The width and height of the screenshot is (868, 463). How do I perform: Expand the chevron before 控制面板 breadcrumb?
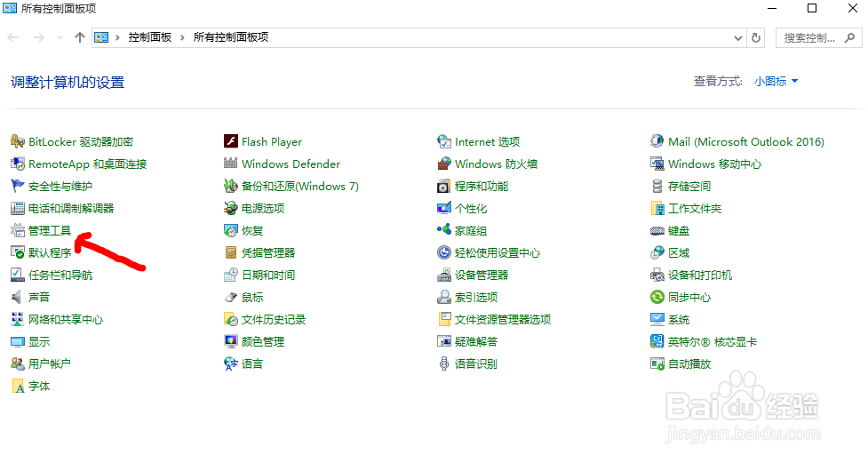(117, 37)
